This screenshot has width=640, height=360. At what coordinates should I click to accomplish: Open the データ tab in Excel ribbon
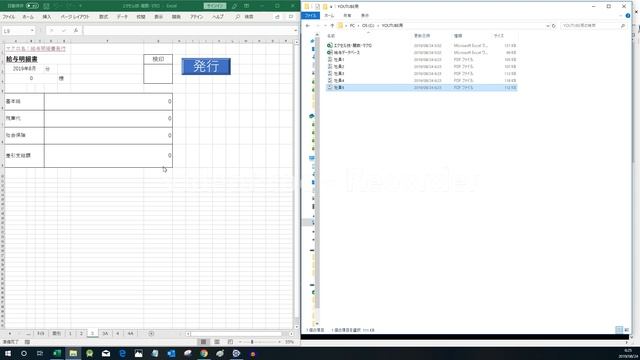tap(122, 17)
